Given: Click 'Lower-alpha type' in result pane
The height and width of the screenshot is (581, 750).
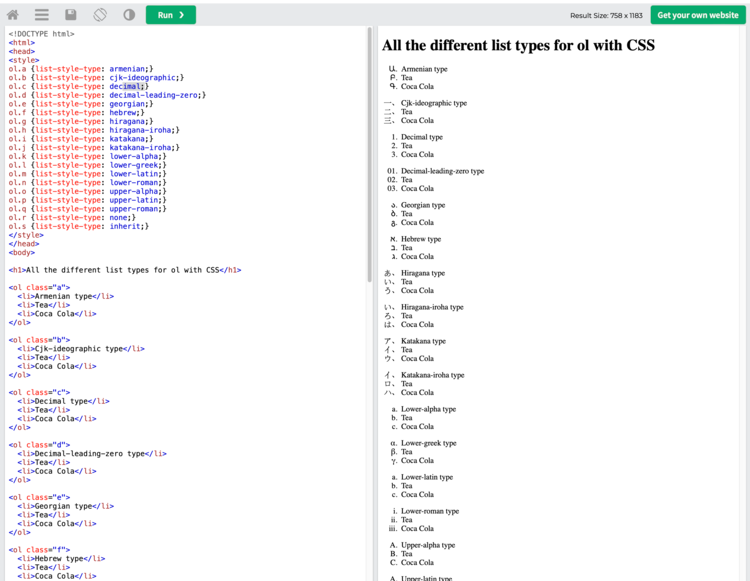Looking at the screenshot, I should (429, 409).
